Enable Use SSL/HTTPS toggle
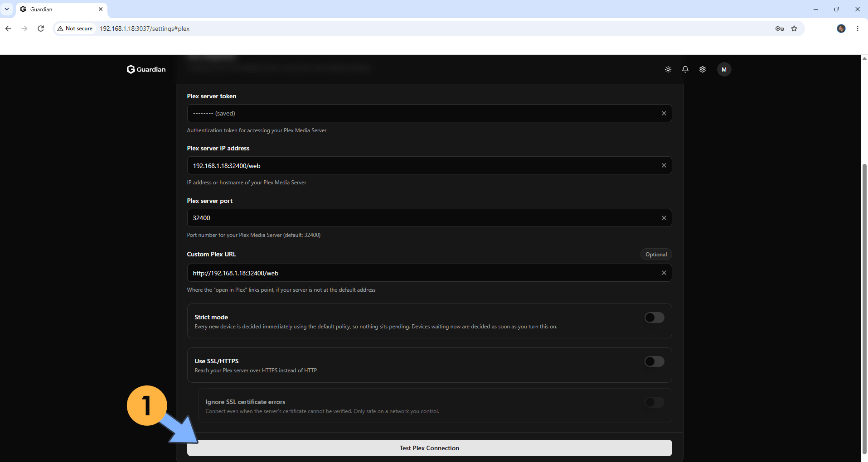 655,361
